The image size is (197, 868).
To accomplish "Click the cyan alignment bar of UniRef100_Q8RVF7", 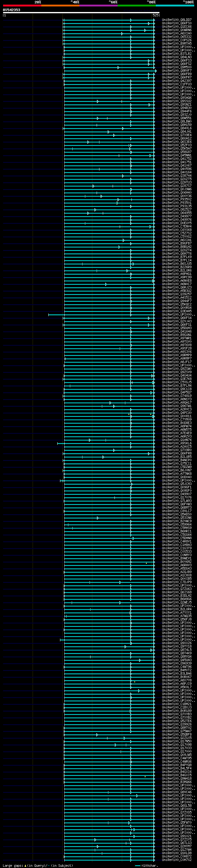I will pyautogui.click(x=111, y=71).
